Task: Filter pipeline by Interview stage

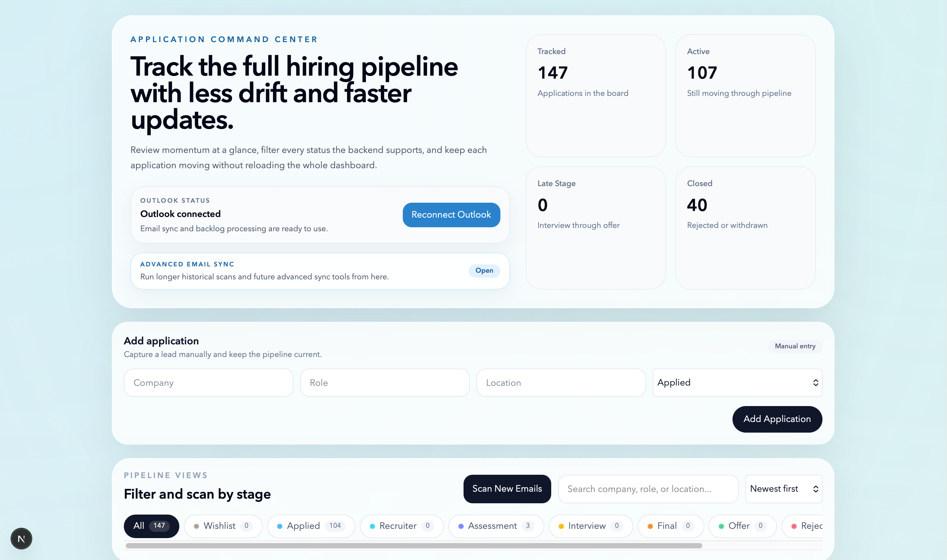Action: (591, 526)
